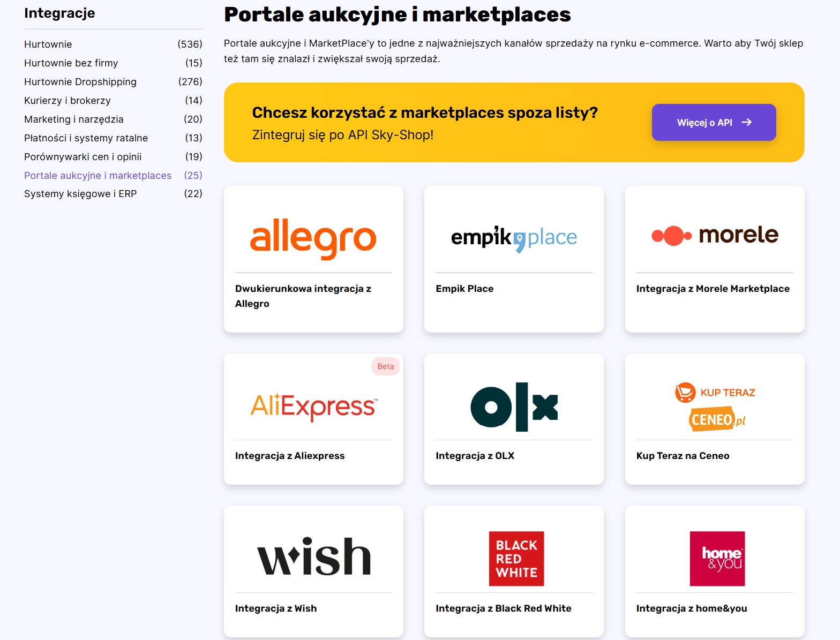Open the Integracja z OLX title link
Screen dimensions: 840x640
[475, 456]
